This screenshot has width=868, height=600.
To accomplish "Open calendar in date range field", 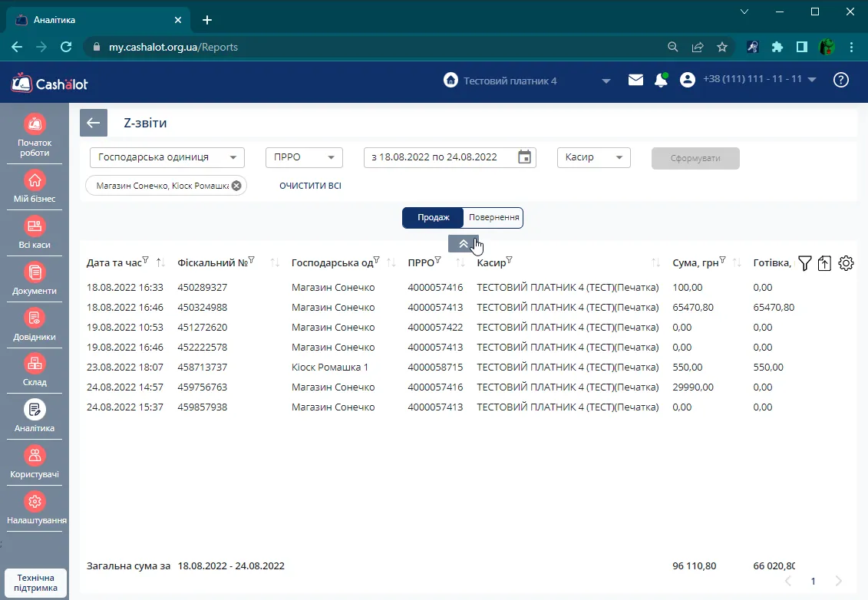I will tap(524, 157).
